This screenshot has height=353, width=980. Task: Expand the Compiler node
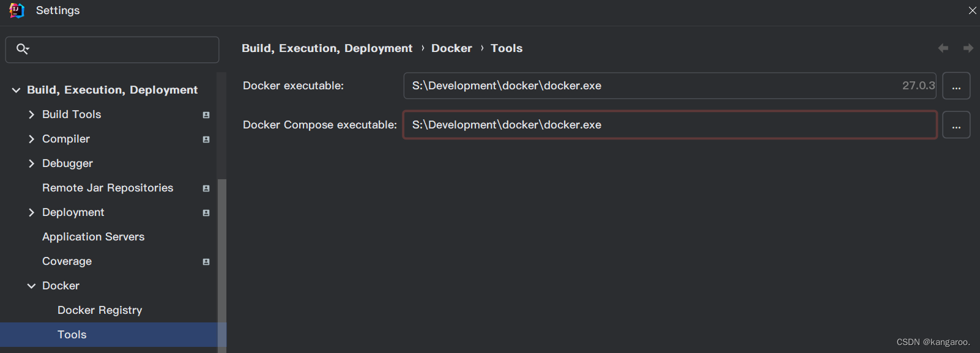point(31,139)
